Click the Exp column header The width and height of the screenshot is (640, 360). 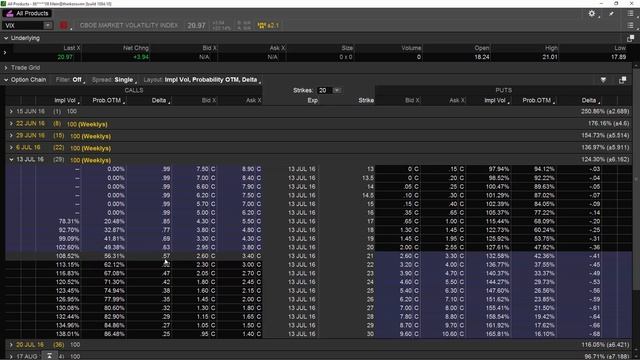pyautogui.click(x=313, y=100)
